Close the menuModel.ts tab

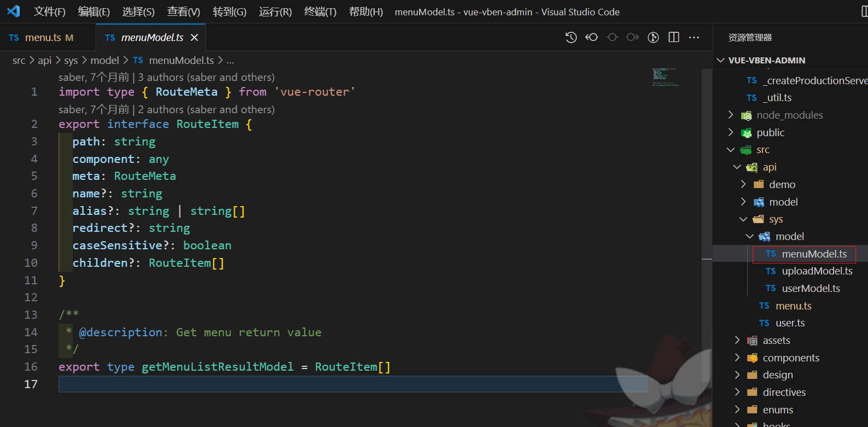coord(194,38)
